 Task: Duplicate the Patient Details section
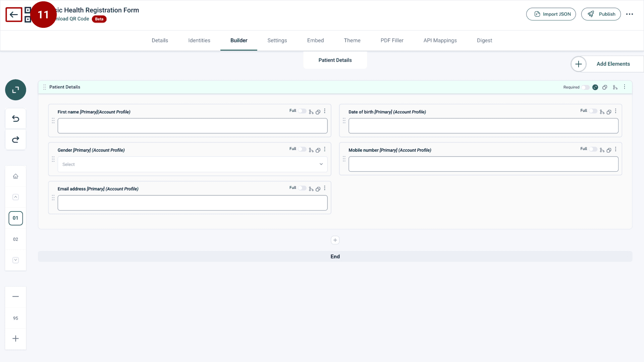coord(605,87)
